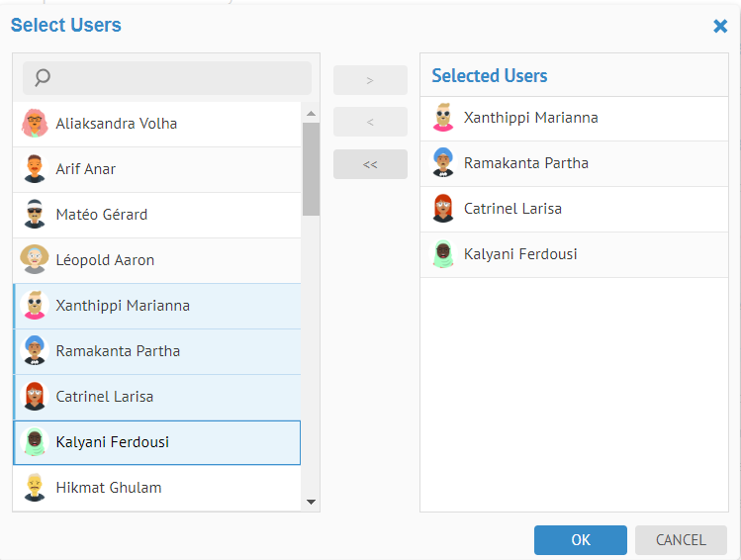This screenshot has height=560, width=741.
Task: Click Matéo Gérard's avatar with sunglasses
Action: [x=35, y=215]
